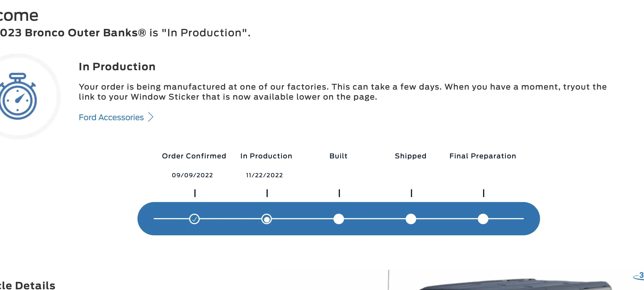Click the 11/22/2022 production date
Image resolution: width=644 pixels, height=290 pixels.
coord(265,175)
